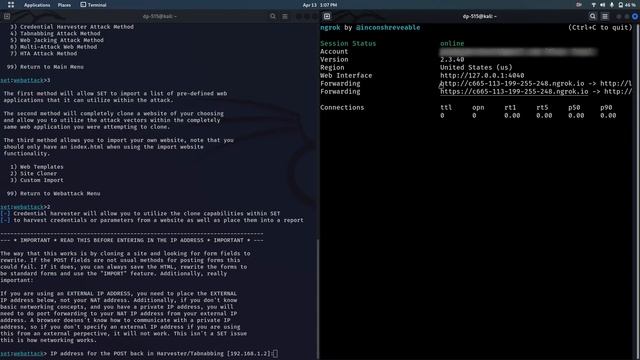Click the 'set:webattack>2' prompt line
Viewport: 640px width, 360px height.
(x=25, y=207)
